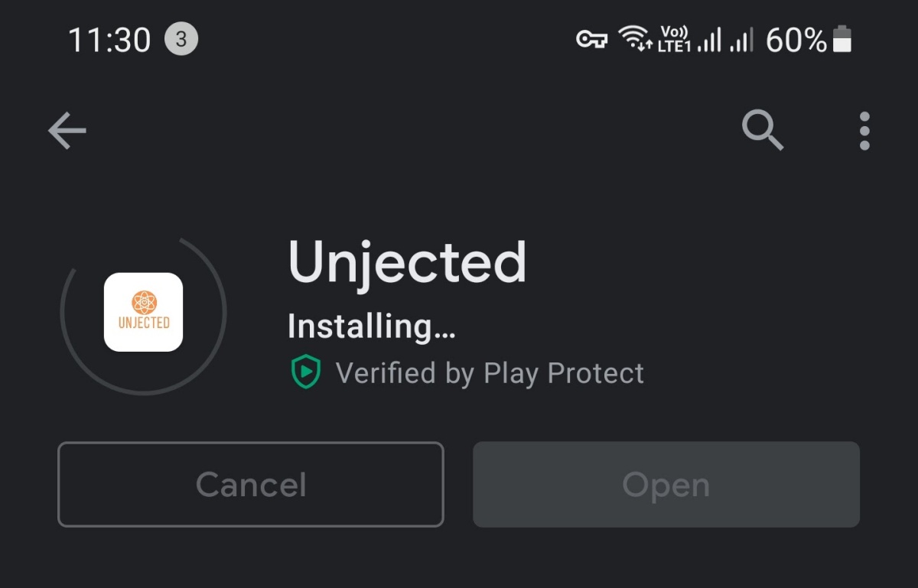Tap the battery icon in status bar
Viewport: 918px width, 588px height.
[842, 39]
